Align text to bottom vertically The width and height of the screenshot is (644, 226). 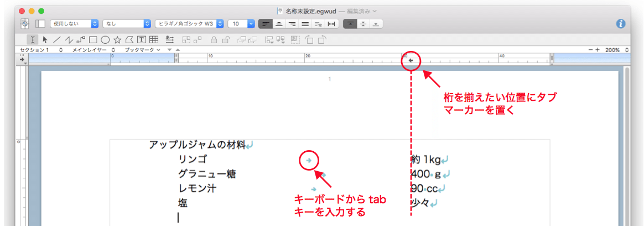point(376,24)
